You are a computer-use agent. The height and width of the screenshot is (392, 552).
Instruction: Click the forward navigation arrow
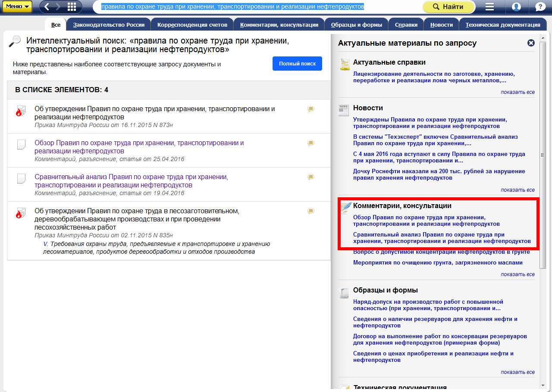(x=59, y=7)
